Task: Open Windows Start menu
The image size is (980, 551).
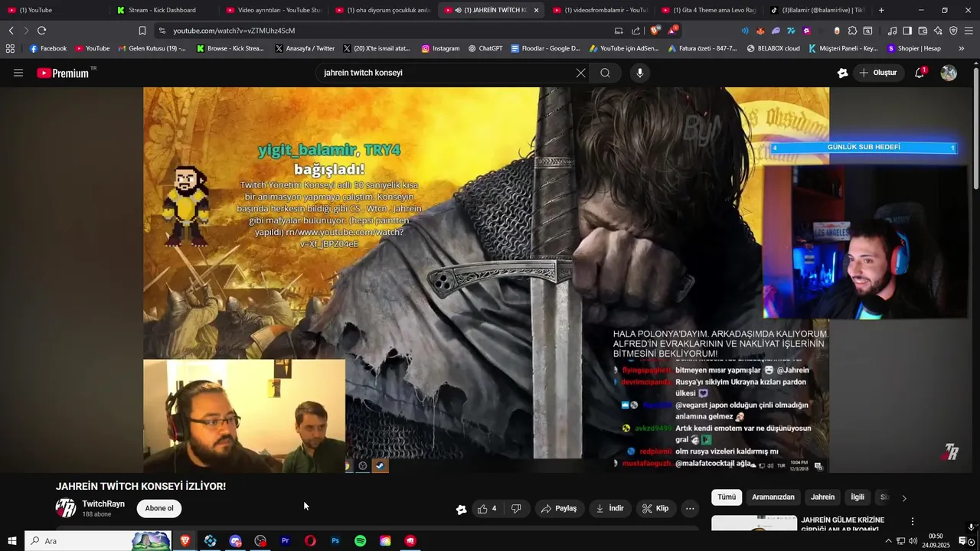Action: coord(11,541)
